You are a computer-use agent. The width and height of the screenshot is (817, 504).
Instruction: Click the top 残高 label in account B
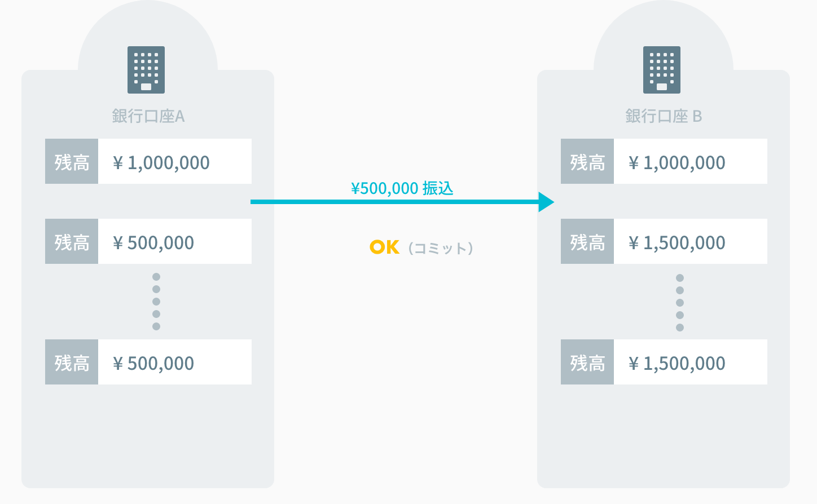click(x=587, y=162)
